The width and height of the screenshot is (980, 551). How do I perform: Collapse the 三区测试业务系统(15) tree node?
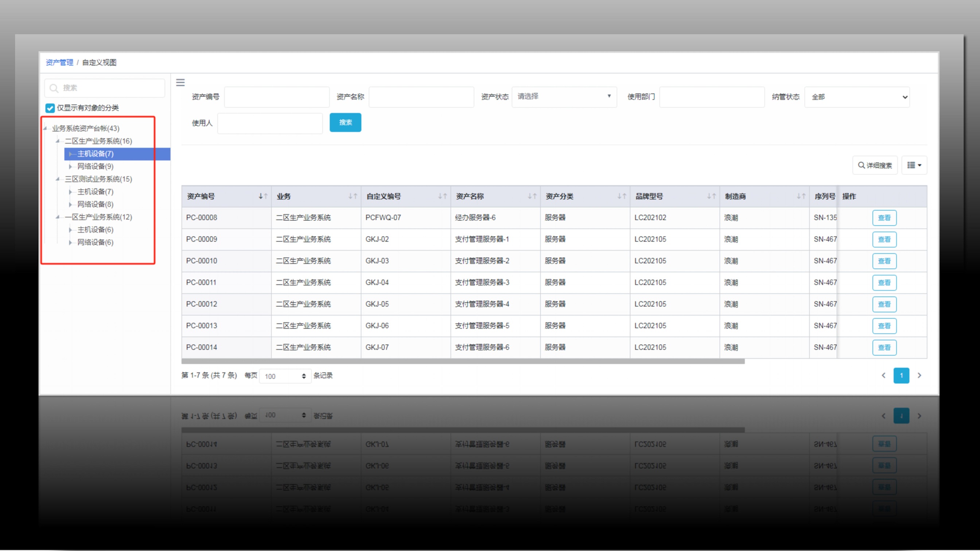pos(58,179)
